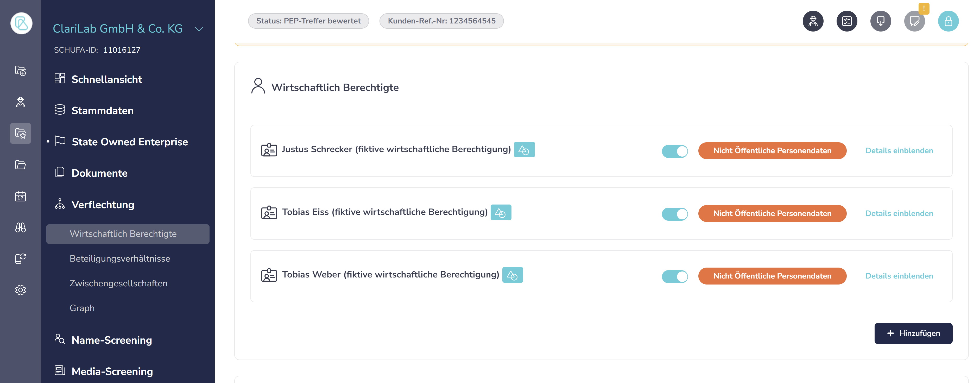
Task: Click the ClariLab round logo icon
Action: 21,23
